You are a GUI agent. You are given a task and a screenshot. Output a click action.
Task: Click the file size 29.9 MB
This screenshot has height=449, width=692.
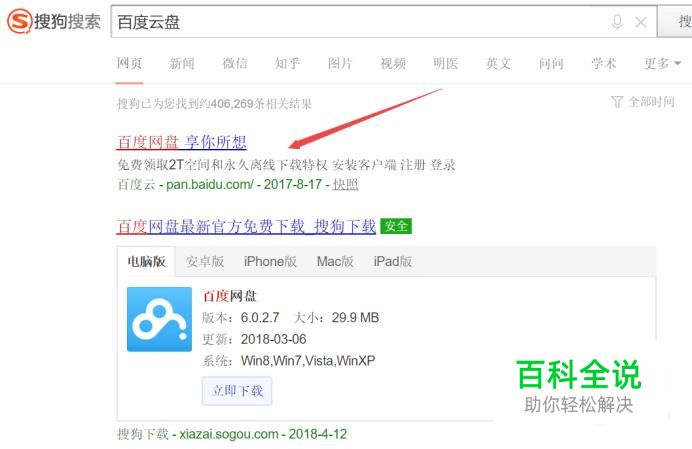355,317
